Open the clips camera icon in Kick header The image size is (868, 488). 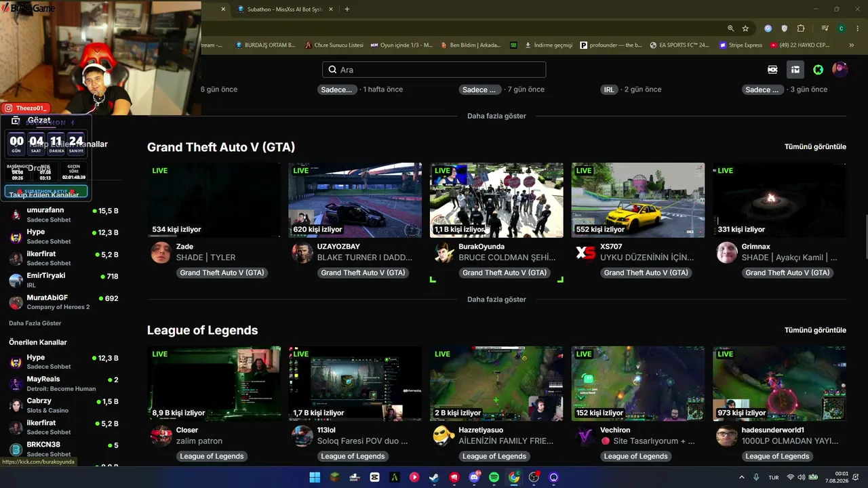click(x=772, y=70)
